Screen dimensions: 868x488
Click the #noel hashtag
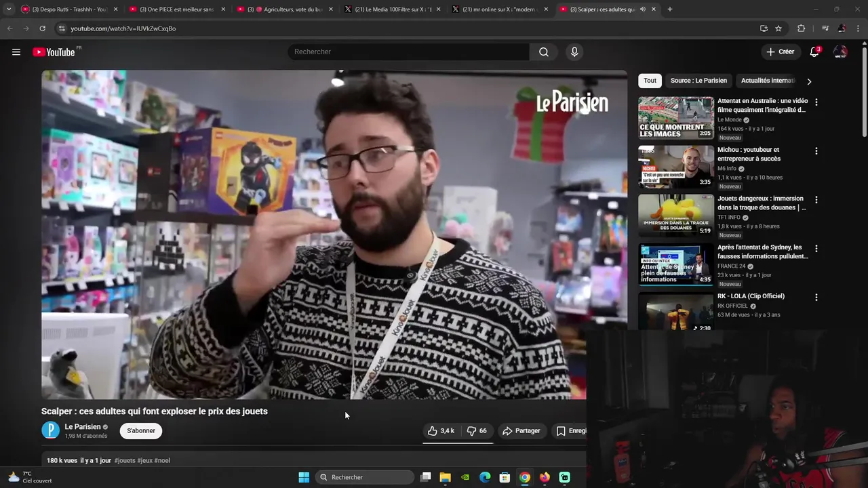click(x=162, y=460)
